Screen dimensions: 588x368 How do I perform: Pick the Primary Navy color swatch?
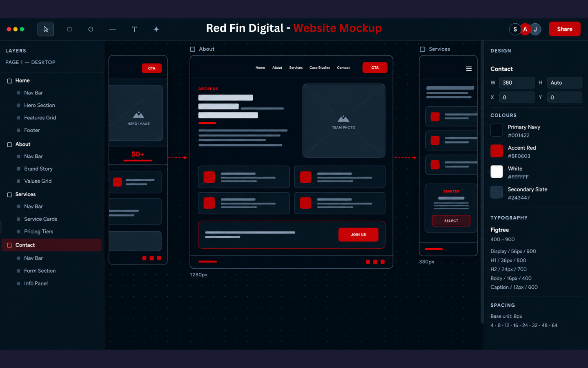point(497,130)
